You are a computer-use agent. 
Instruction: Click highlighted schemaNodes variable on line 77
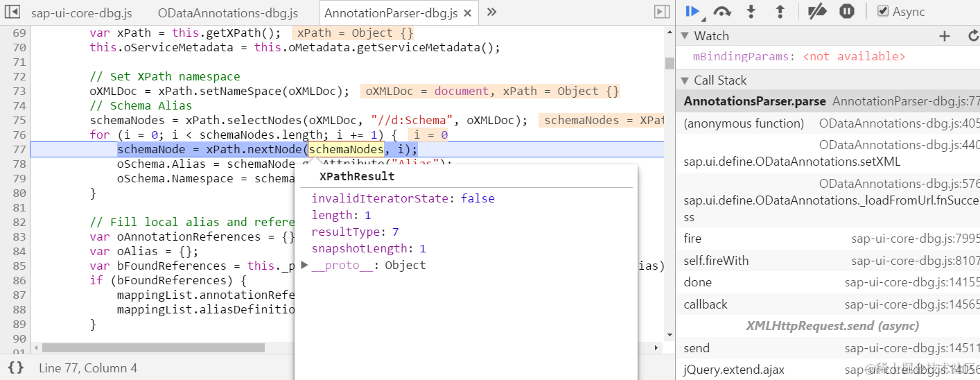pos(346,149)
